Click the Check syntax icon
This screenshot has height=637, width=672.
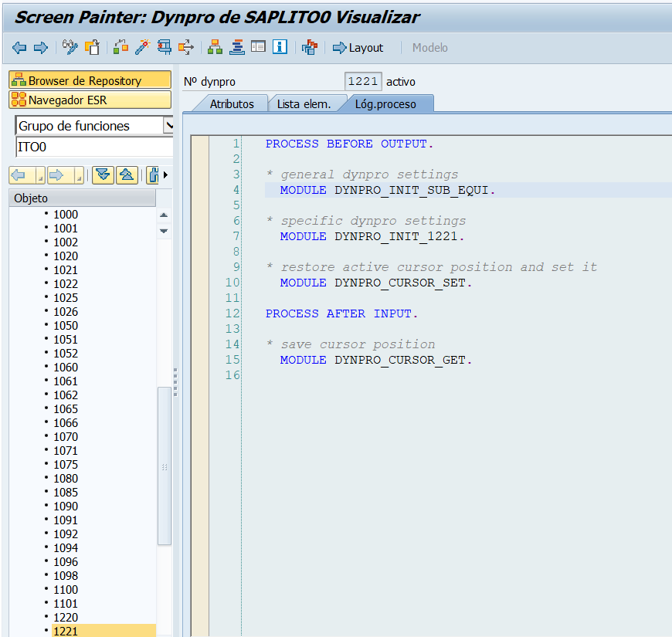[120, 48]
